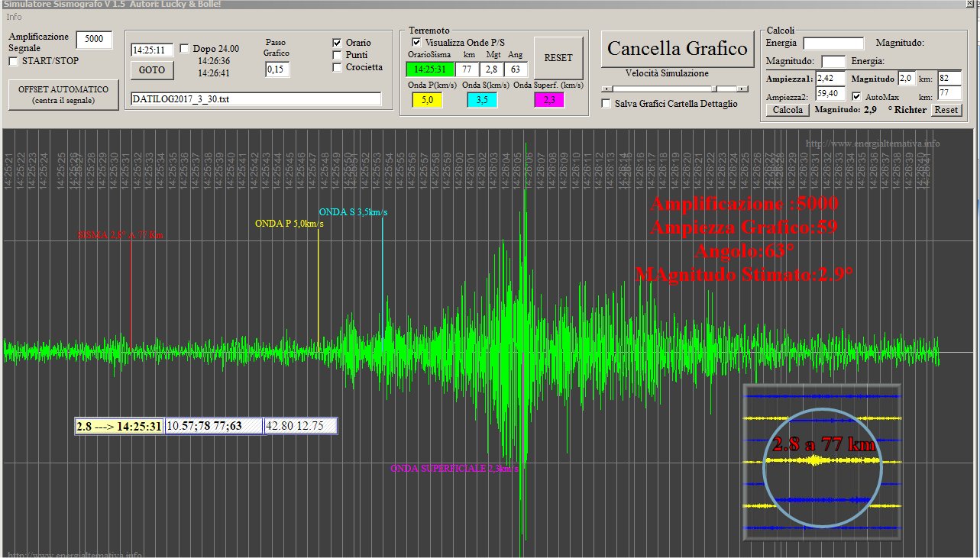The width and height of the screenshot is (980, 558).
Task: Click the Calcoli km field showing 77
Action: click(x=949, y=94)
